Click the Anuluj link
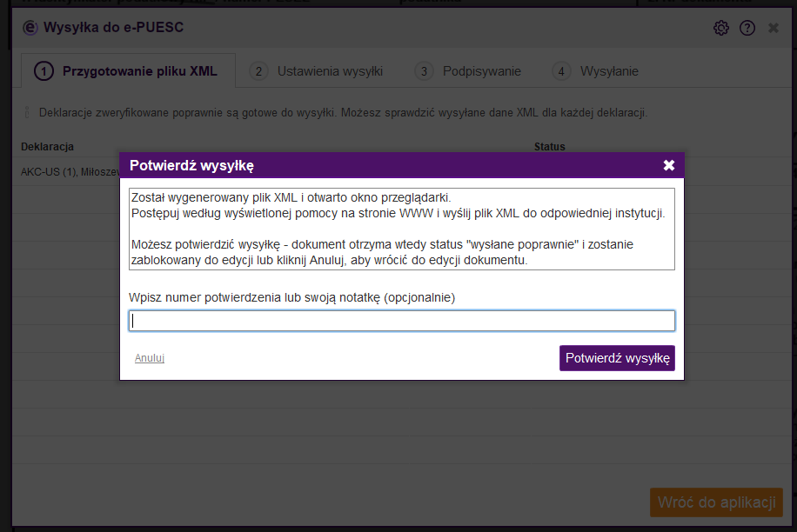797x532 pixels. pyautogui.click(x=150, y=358)
